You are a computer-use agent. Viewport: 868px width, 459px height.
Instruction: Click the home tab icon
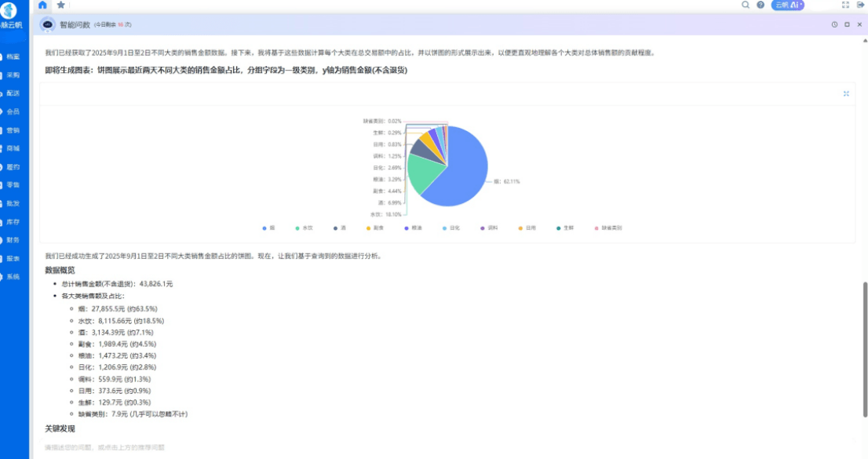tap(42, 5)
